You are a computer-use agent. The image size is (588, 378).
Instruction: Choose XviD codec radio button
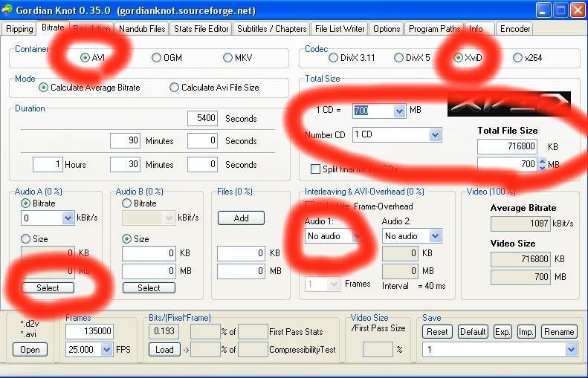click(458, 58)
